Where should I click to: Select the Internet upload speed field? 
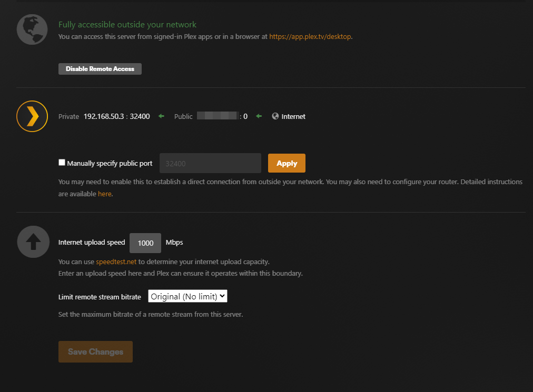pyautogui.click(x=145, y=243)
